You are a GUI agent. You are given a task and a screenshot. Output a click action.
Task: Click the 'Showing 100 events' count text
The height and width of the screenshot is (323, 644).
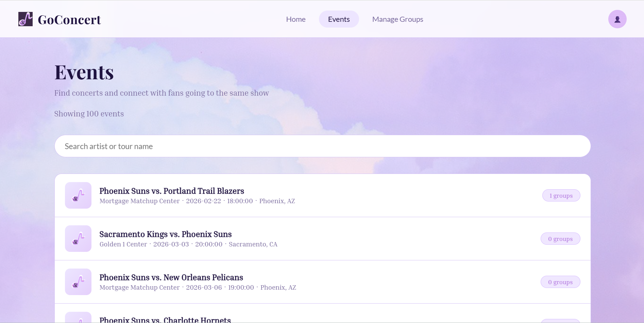pyautogui.click(x=89, y=114)
